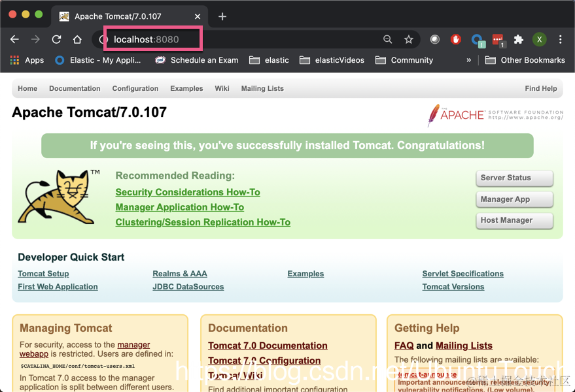Click the Tomcat cat mascot image

[x=59, y=197]
